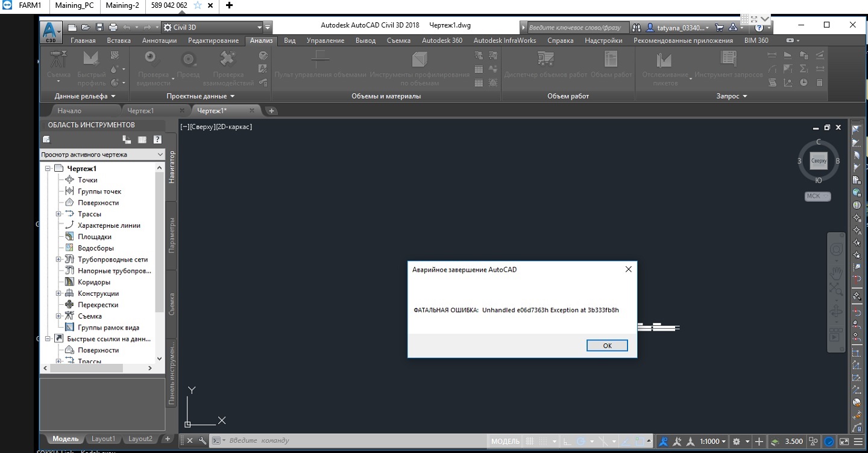Open the Вид ribbon tab
The height and width of the screenshot is (453, 868).
(290, 40)
